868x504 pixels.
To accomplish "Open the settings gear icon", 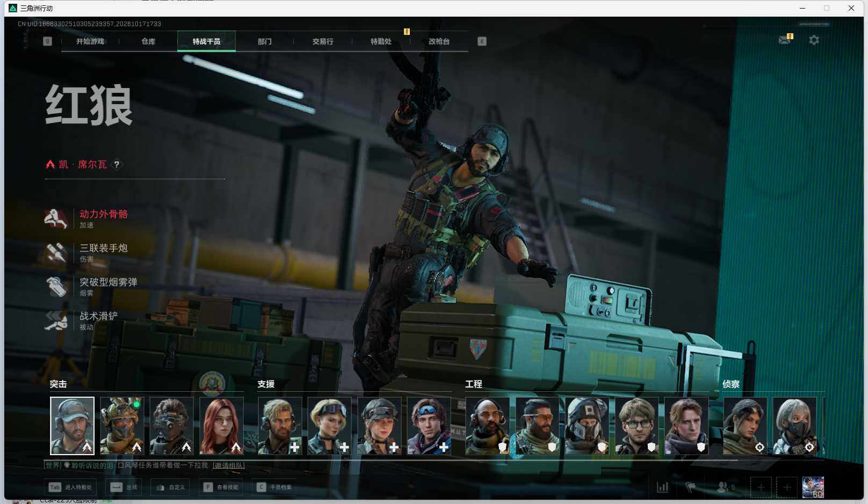I will (x=814, y=40).
